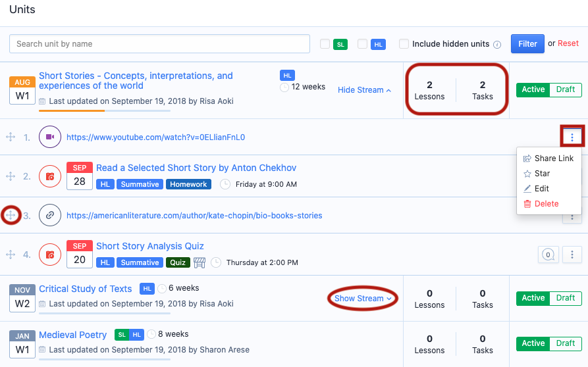Click the link icon beside americanliterature.com URL

point(50,215)
